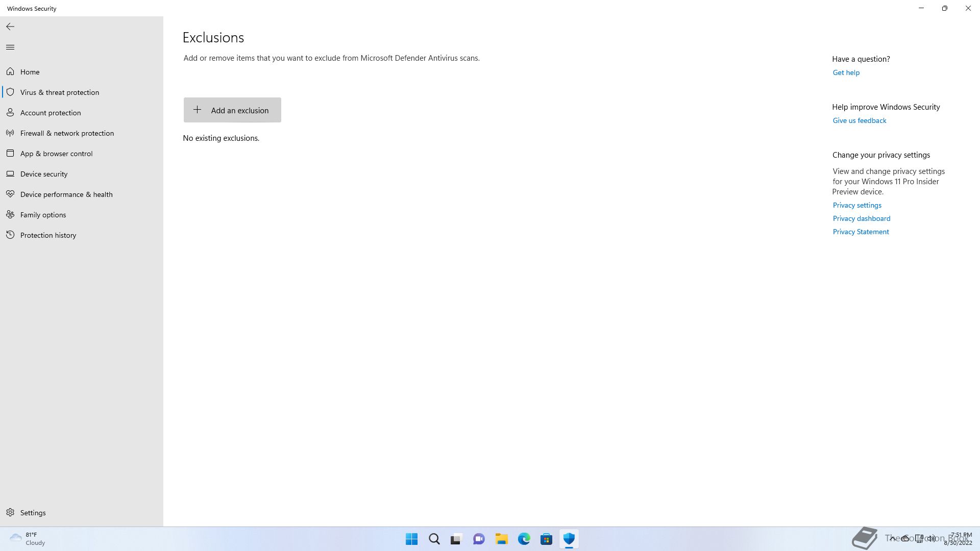Read the Privacy Statement link
The image size is (980, 551).
click(x=861, y=232)
